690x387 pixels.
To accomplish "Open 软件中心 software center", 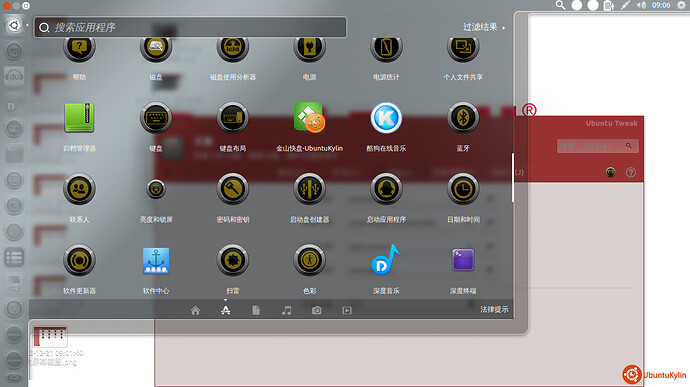I will (x=156, y=261).
